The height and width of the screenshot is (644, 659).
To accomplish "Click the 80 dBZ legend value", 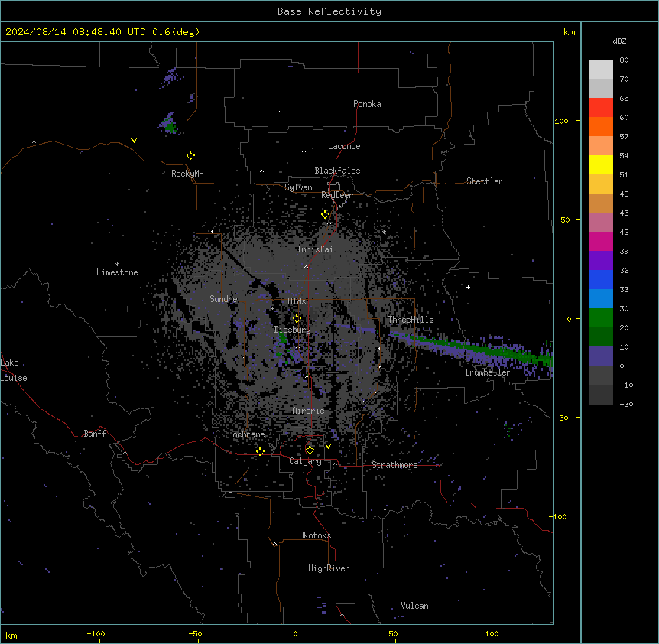I will click(624, 60).
